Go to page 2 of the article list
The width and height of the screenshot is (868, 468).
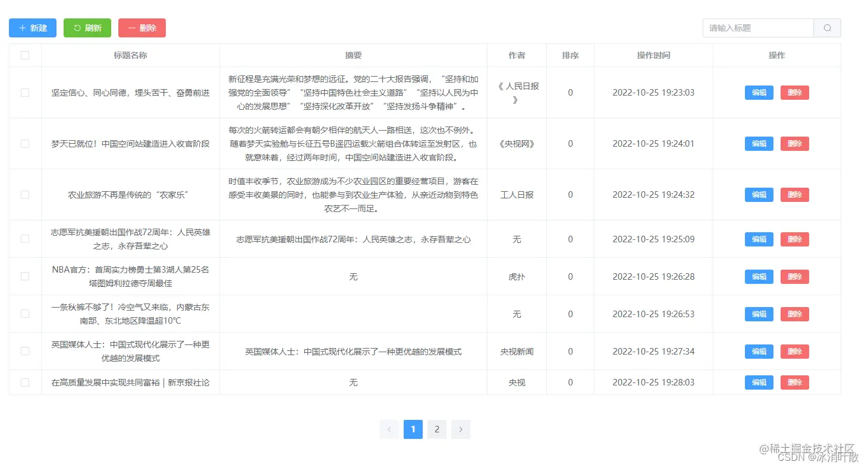[x=437, y=429]
